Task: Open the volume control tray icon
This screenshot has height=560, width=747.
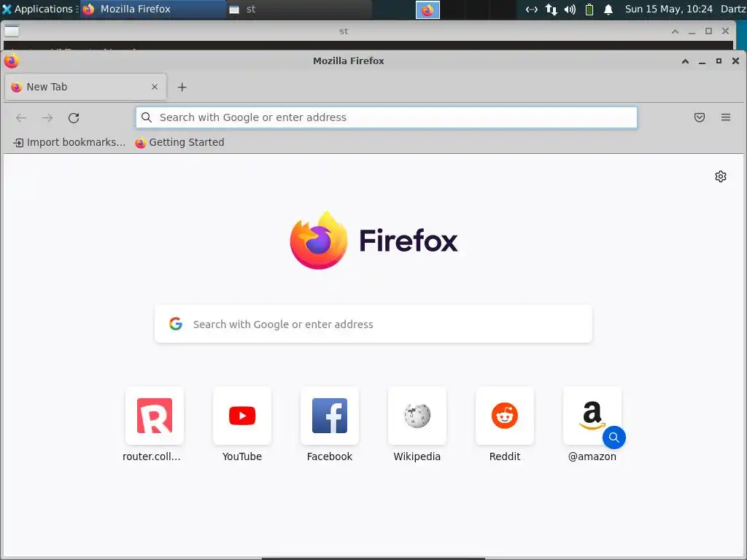Action: tap(570, 9)
